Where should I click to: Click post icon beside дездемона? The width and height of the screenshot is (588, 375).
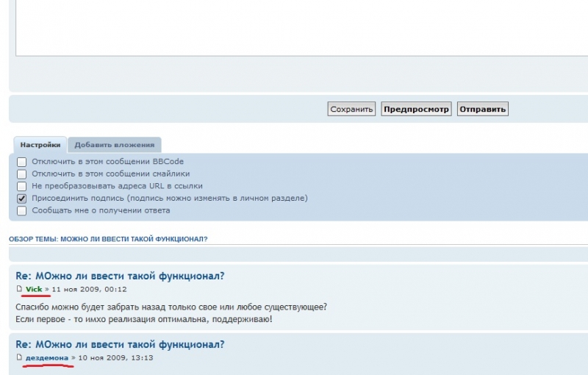[20, 357]
